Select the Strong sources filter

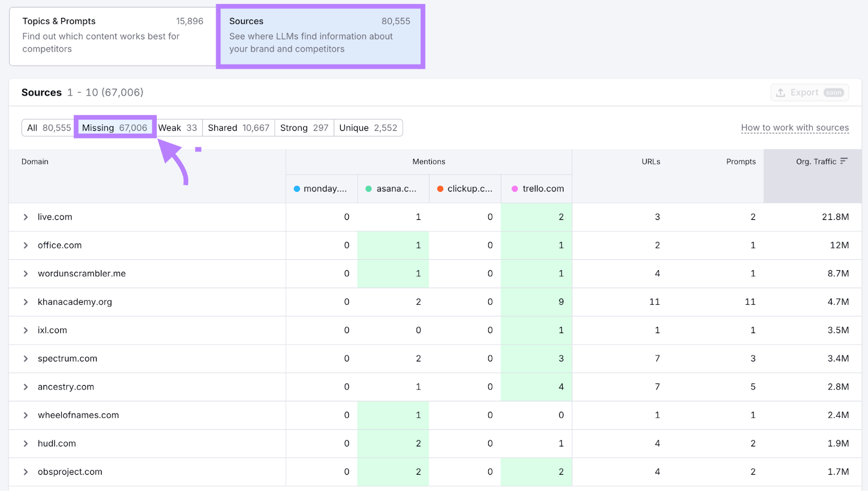(x=304, y=127)
